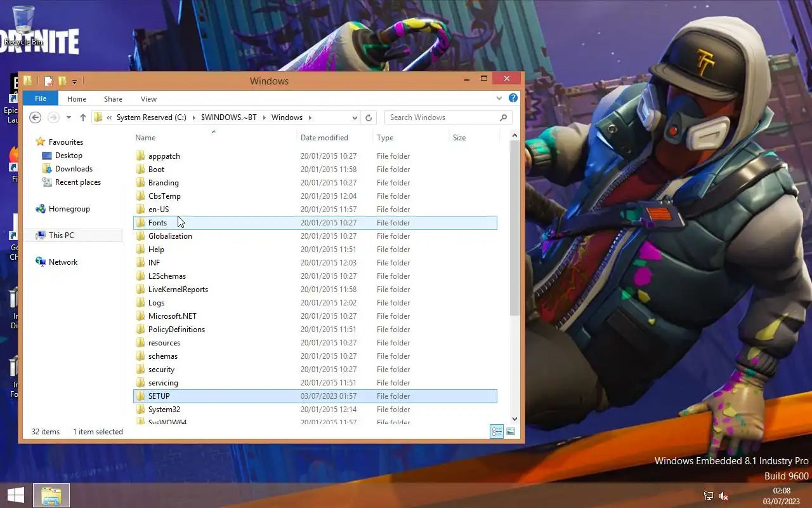Open Desktop in the navigation pane
Image resolution: width=812 pixels, height=508 pixels.
[69, 156]
